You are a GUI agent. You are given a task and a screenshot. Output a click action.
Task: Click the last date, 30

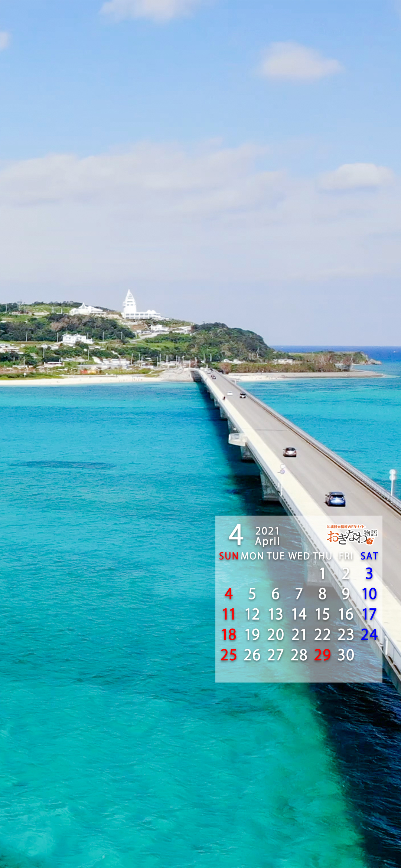(346, 655)
